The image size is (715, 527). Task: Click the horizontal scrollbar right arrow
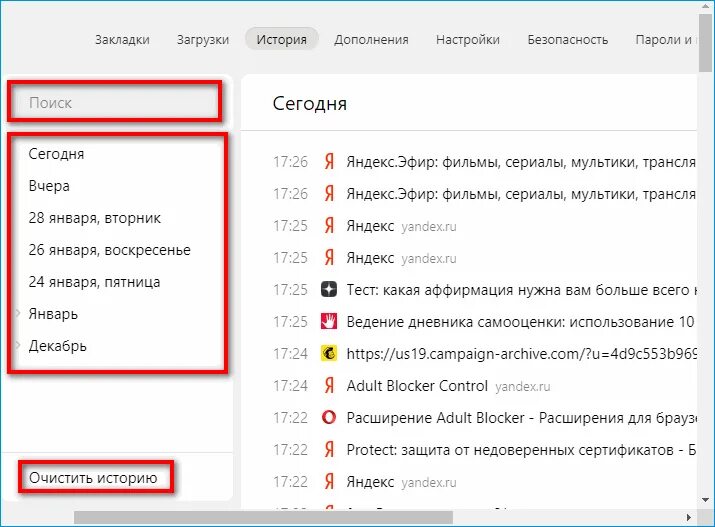(689, 517)
